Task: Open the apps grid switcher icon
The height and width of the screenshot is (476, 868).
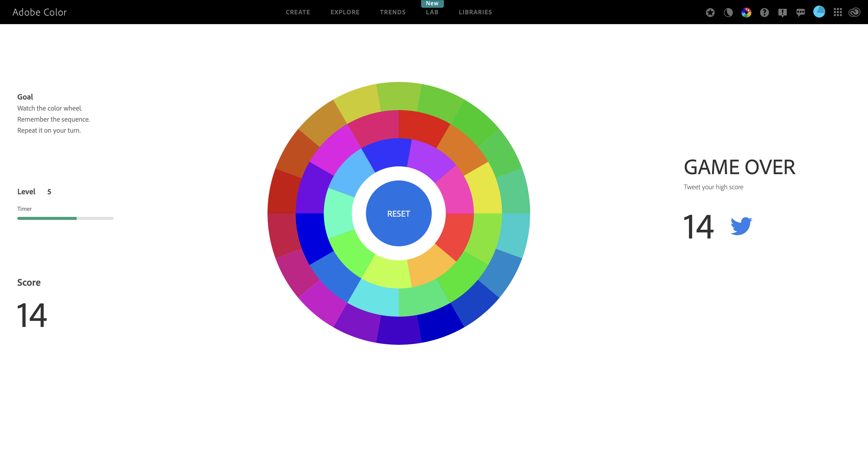Action: click(838, 13)
